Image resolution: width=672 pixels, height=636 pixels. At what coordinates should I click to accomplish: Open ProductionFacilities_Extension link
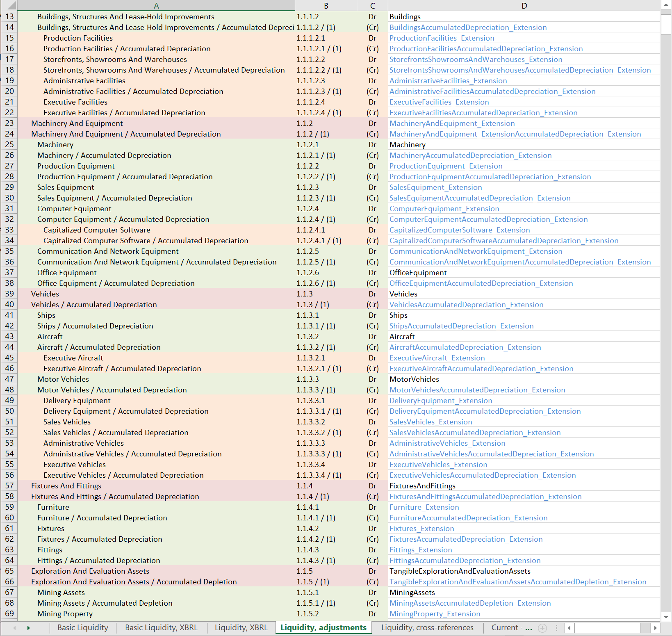[442, 38]
